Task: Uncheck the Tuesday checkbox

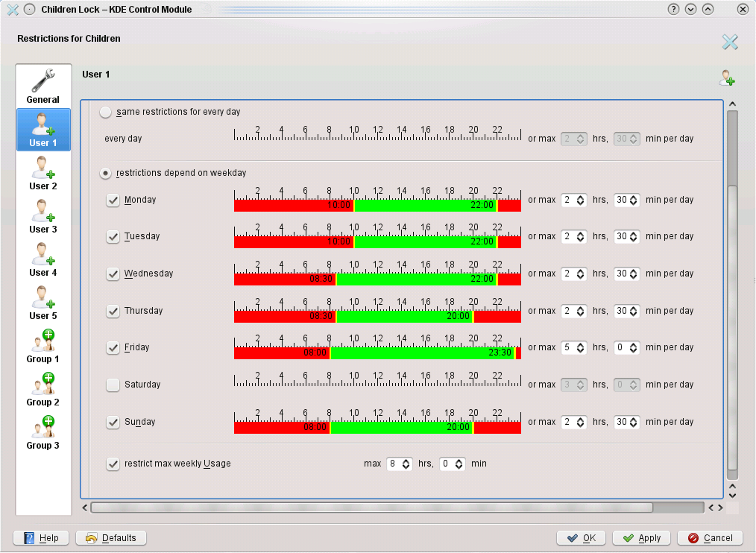Action: [x=113, y=237]
